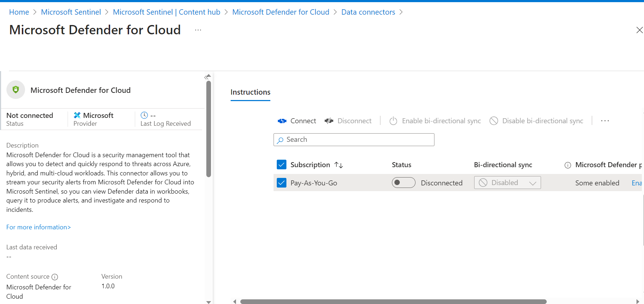This screenshot has height=304, width=644.
Task: Click the Disable bi-directional sync button
Action: pos(536,121)
